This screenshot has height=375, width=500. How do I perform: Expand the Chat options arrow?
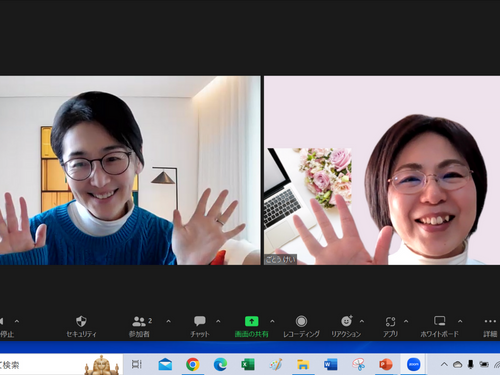(218, 321)
